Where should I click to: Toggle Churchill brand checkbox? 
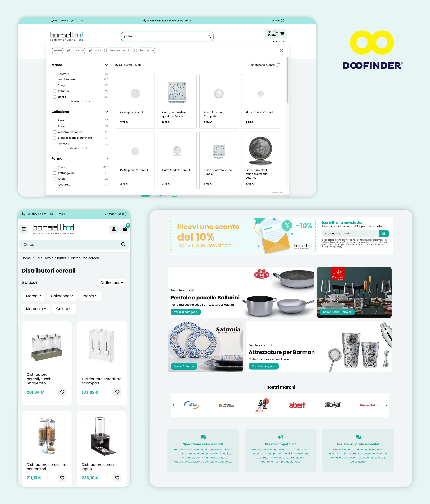(x=54, y=74)
